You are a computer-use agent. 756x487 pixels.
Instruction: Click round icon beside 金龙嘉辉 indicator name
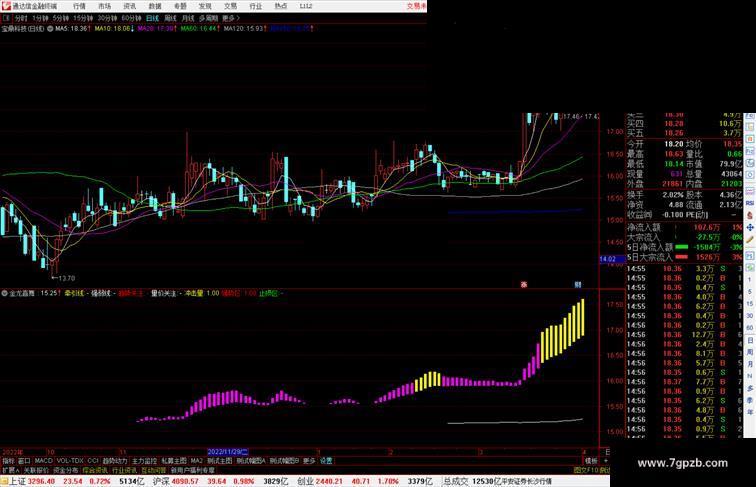4,293
